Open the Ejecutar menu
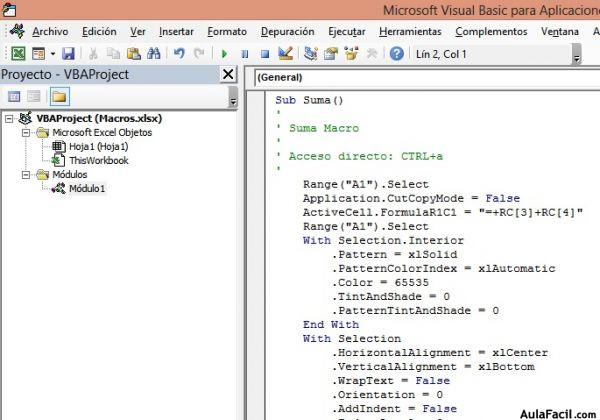Screen dimensions: 600x420 347,32
